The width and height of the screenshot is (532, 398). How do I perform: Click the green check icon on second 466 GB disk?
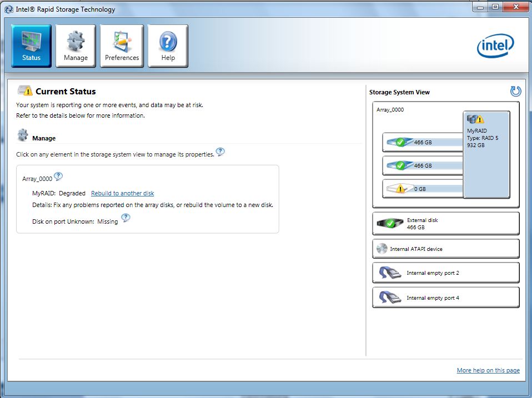[400, 165]
